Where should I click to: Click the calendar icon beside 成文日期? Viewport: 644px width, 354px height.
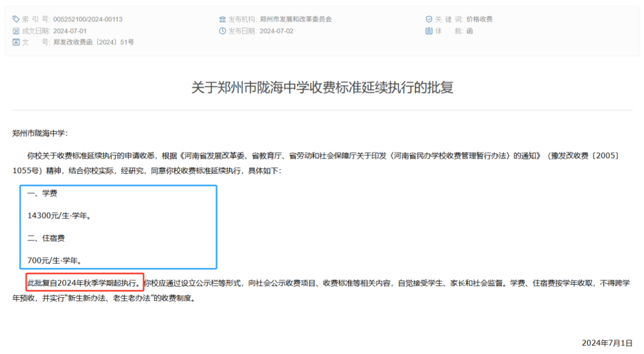click(x=16, y=31)
